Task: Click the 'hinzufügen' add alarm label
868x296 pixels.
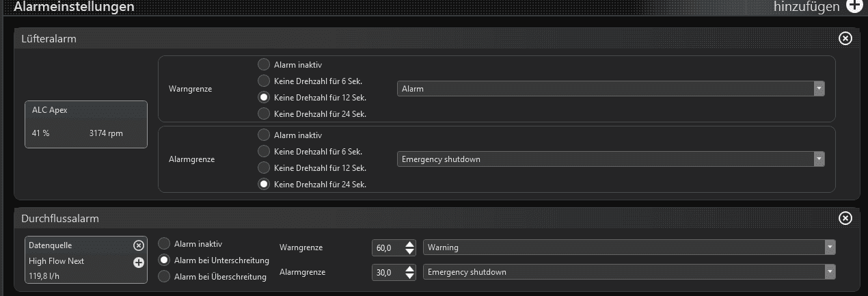Action: pyautogui.click(x=806, y=7)
